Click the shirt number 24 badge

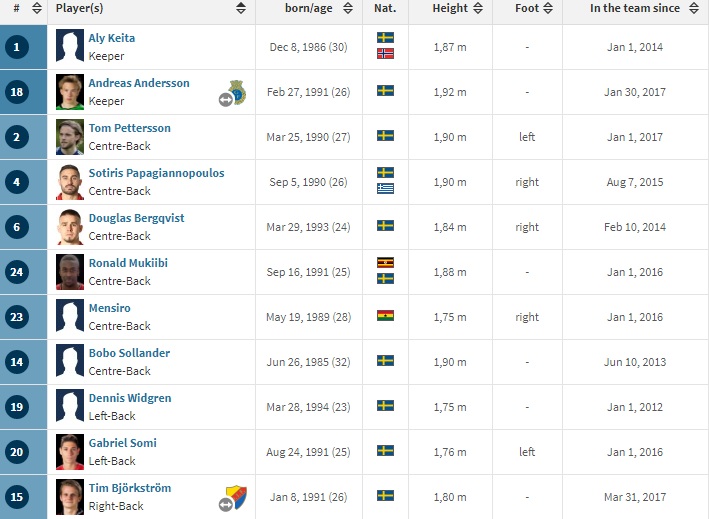(x=17, y=272)
